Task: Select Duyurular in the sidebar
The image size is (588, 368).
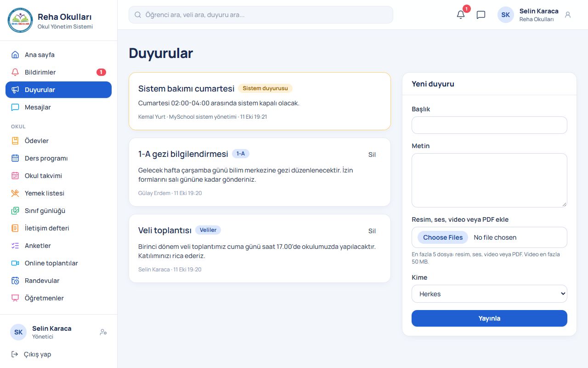Action: tap(58, 90)
